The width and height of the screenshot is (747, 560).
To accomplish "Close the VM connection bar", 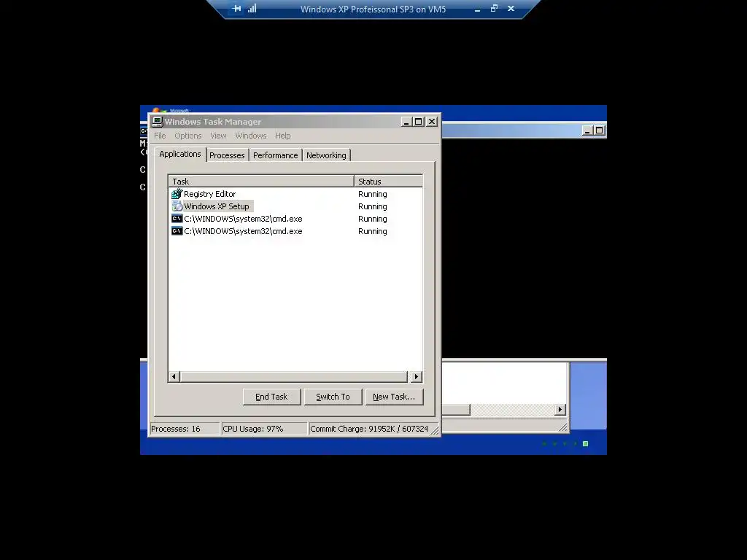I will [511, 9].
